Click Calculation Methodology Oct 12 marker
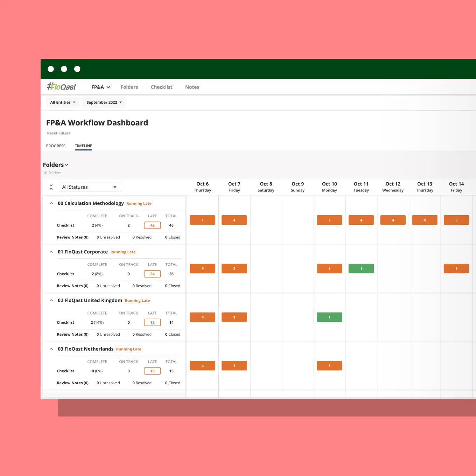The image size is (476, 476). 393,220
